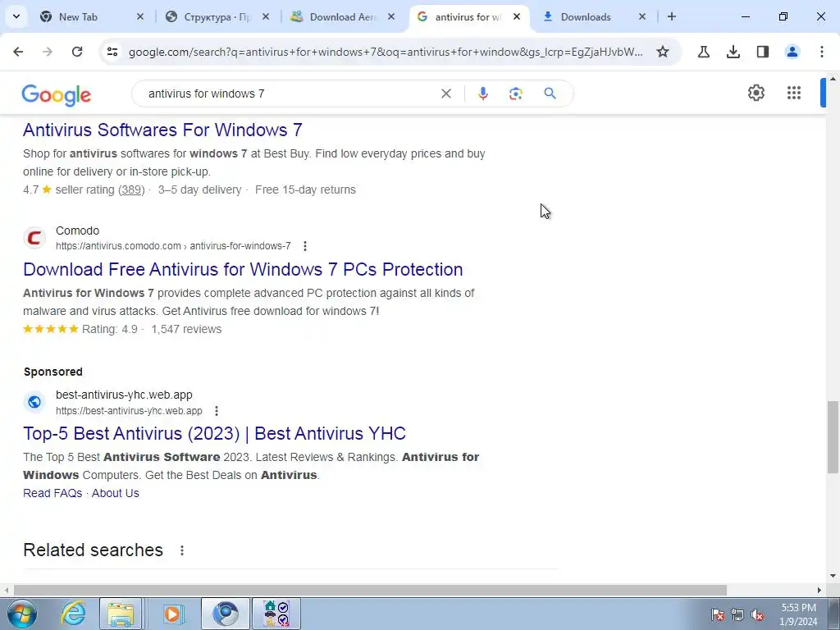Close the Структура tab

point(266,16)
